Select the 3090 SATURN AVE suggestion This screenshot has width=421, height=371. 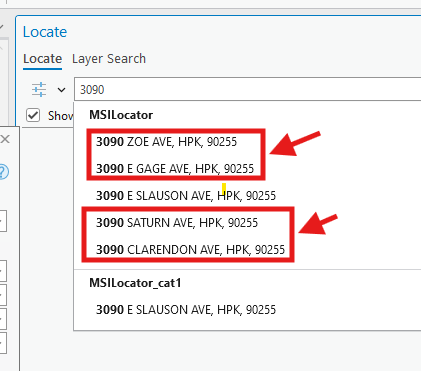pyautogui.click(x=177, y=222)
